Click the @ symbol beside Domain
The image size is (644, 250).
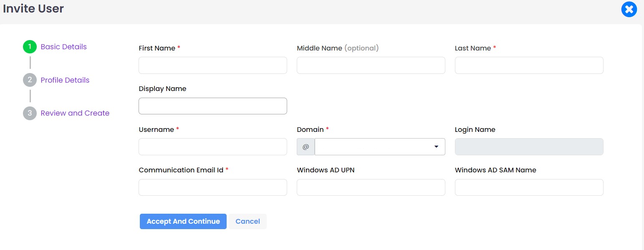306,147
